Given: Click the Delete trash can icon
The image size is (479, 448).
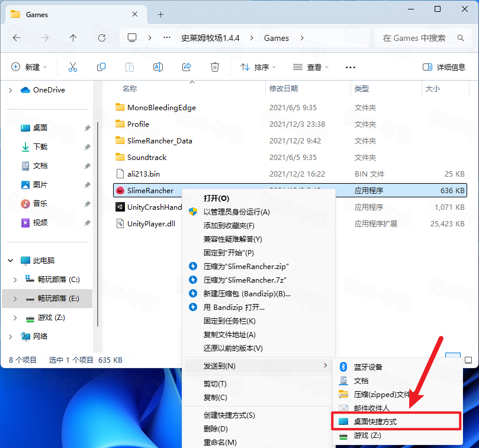Looking at the screenshot, I should tap(215, 67).
